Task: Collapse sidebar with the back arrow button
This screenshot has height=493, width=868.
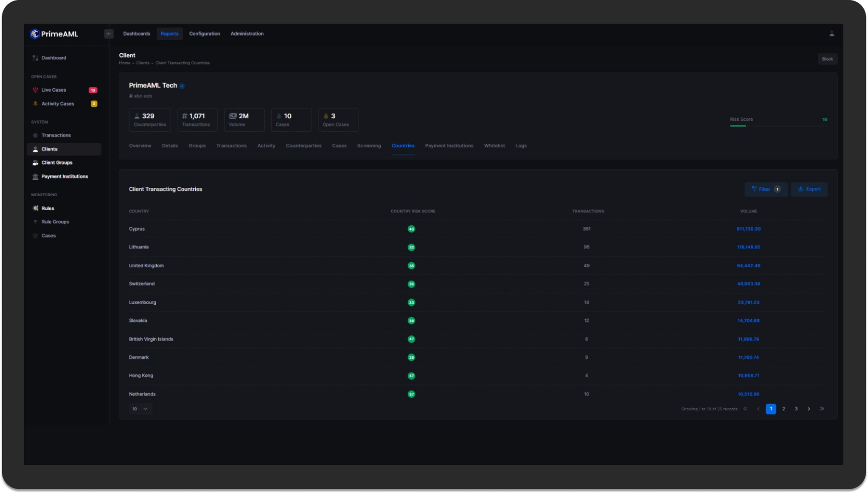Action: tap(109, 34)
